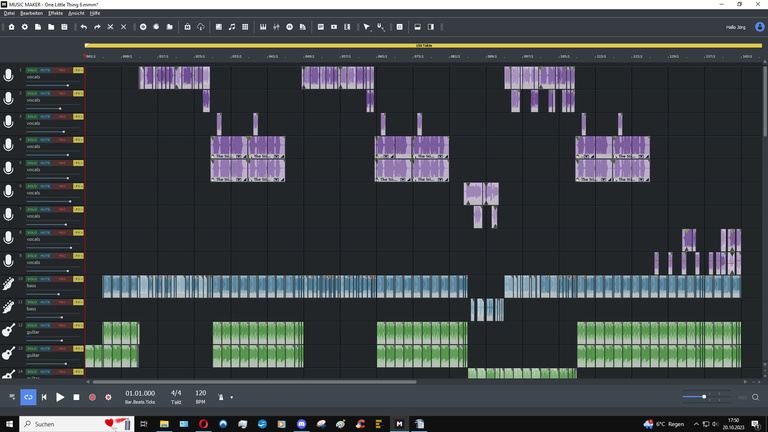Open FX on vocals track 4
Viewport: 768px width, 432px height.
(78, 140)
